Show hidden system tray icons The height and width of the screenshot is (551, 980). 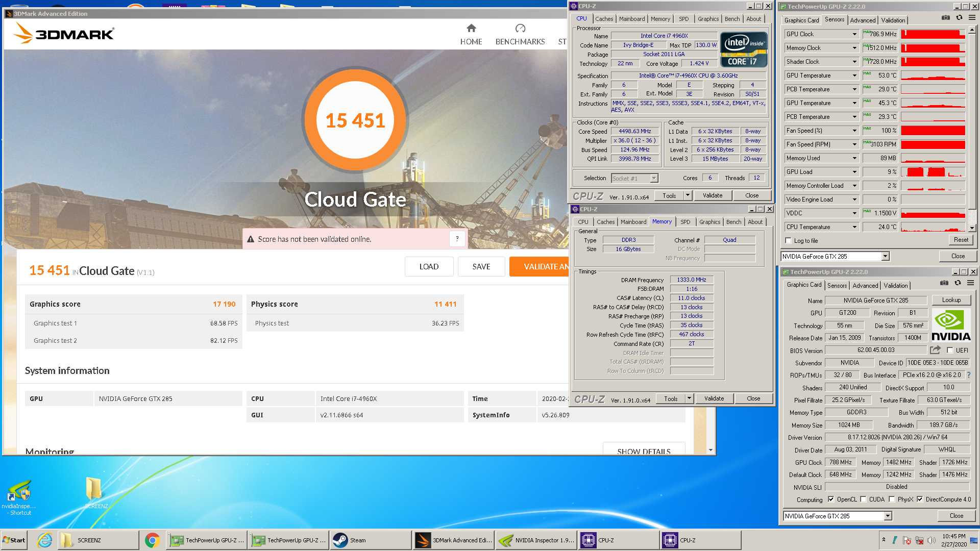tap(884, 540)
